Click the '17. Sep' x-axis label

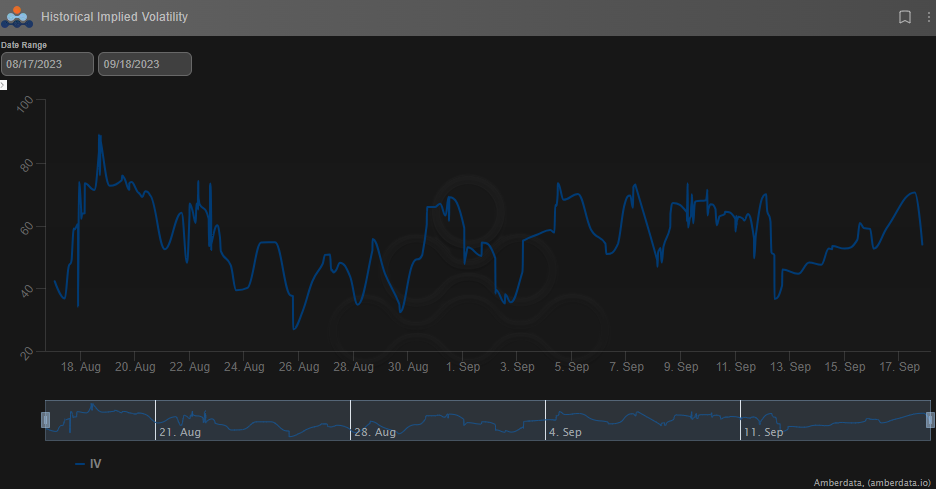900,367
